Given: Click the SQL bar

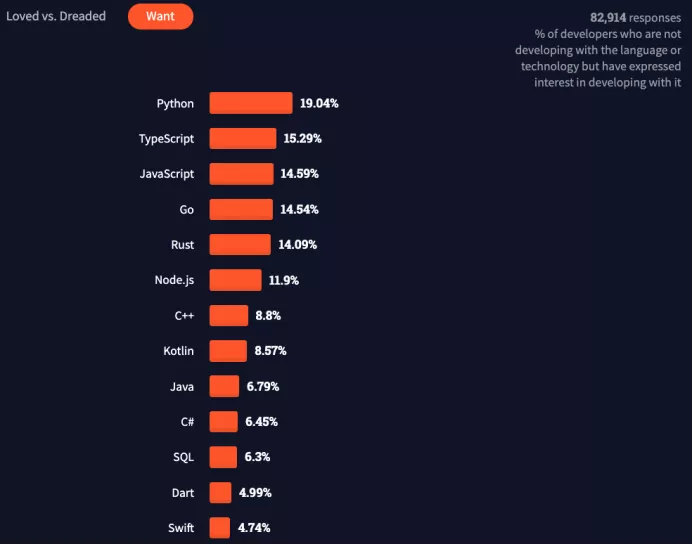Looking at the screenshot, I should [223, 457].
